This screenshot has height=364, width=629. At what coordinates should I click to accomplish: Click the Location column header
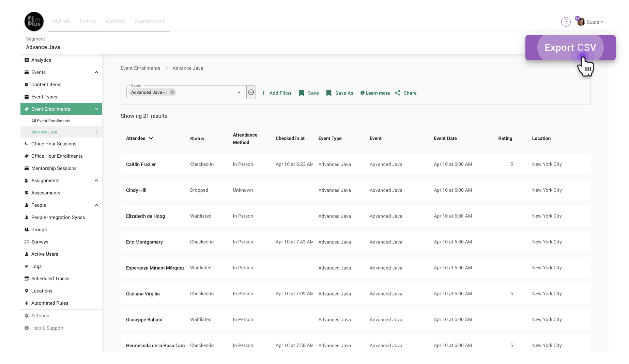541,138
